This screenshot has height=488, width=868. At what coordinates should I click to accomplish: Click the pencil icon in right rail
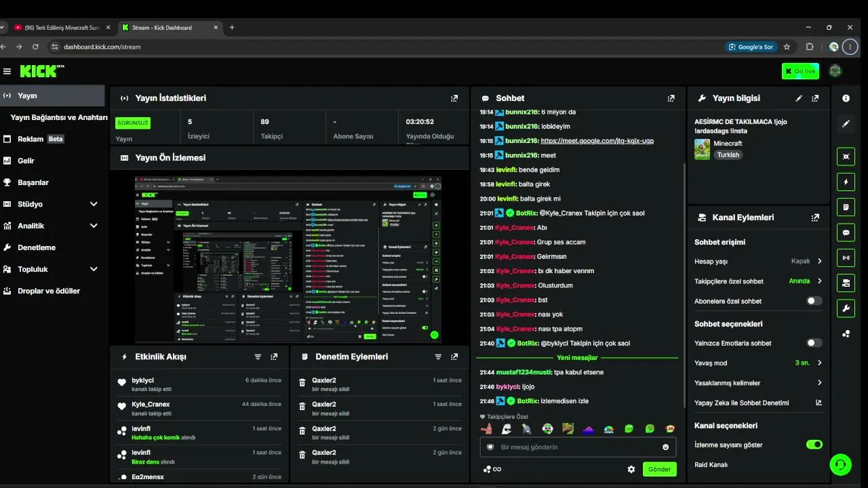[846, 124]
